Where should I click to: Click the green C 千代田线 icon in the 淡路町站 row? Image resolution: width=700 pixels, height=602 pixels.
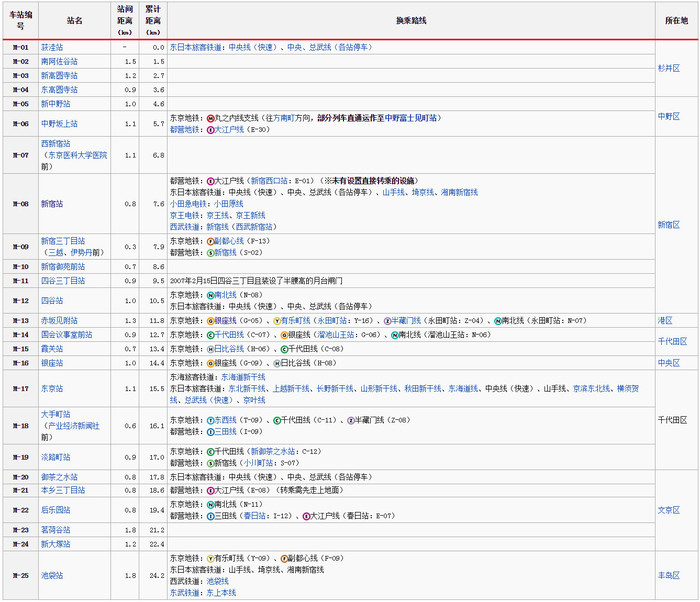(x=211, y=452)
